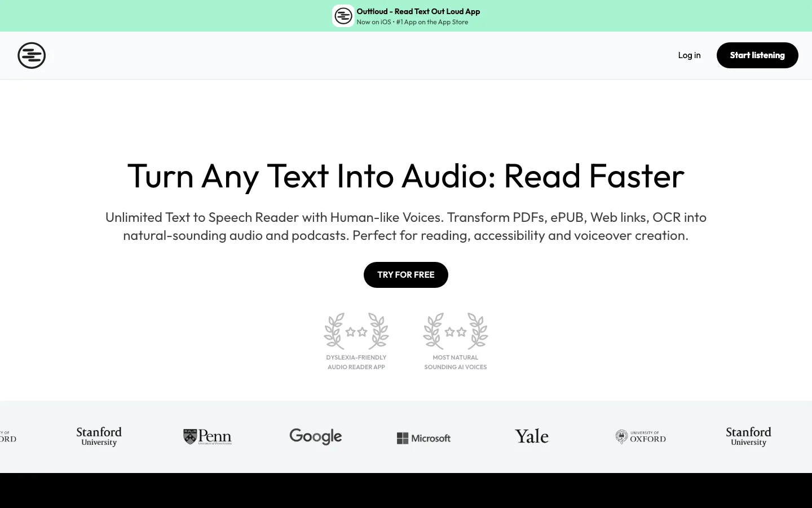The width and height of the screenshot is (812, 508).
Task: Click the Stanford University logo next to Oxford
Action: pyautogui.click(x=749, y=436)
